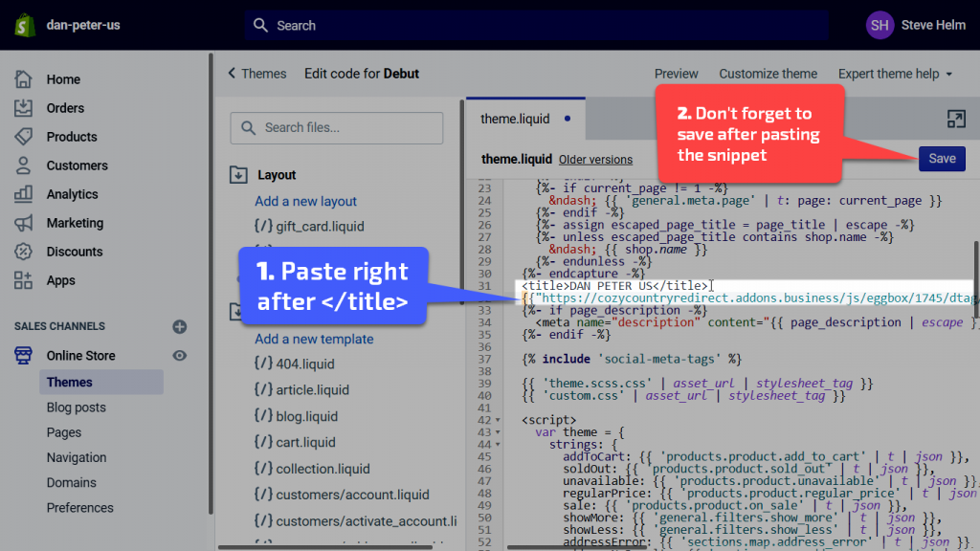Click the Apps grid icon

pos(23,280)
